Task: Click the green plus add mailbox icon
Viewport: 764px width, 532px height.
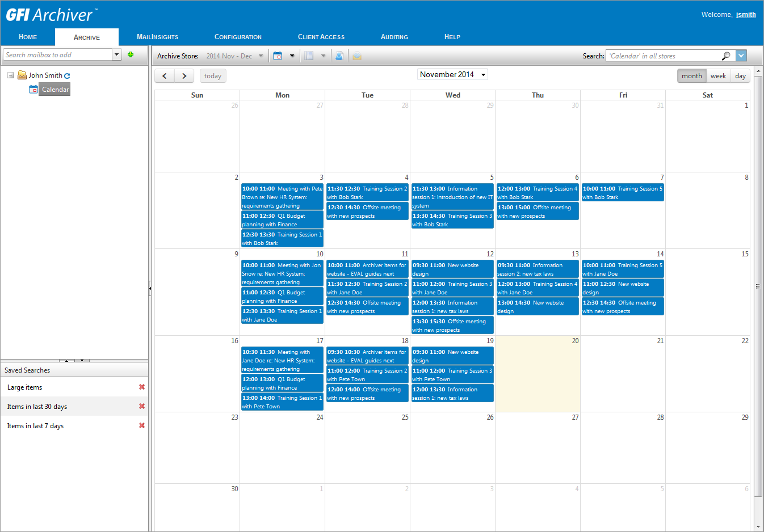Action: pyautogui.click(x=131, y=54)
